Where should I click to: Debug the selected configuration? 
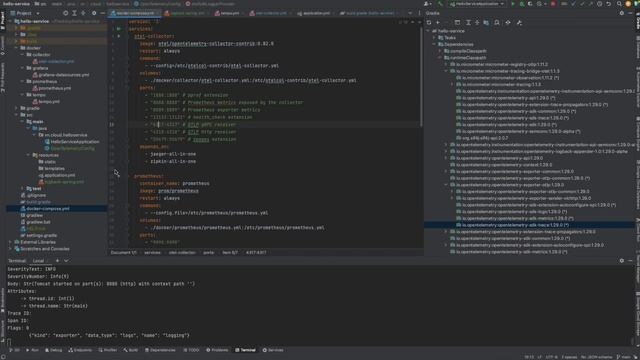coord(522,4)
